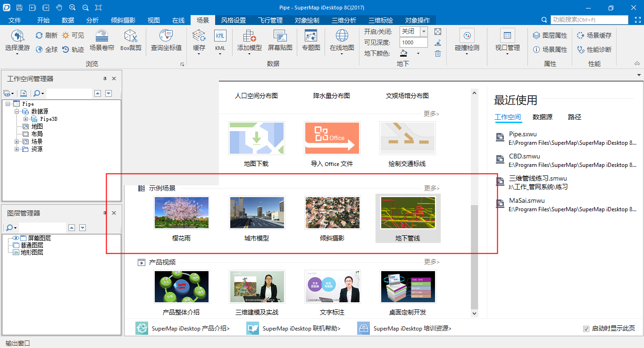This screenshot has width=644, height=348.
Task: Switch to the 倾斜摄影 ribbon tab
Action: click(123, 20)
